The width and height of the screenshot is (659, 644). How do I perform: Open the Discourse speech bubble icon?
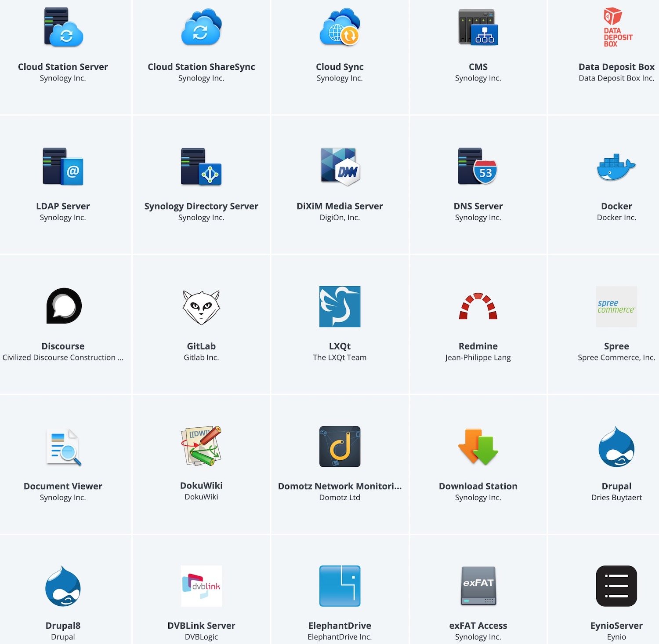(64, 306)
